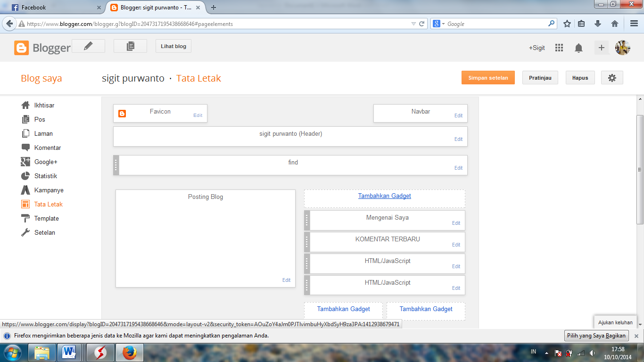The width and height of the screenshot is (644, 362).
Task: Open the Ikhtisar menu item
Action: pyautogui.click(x=44, y=105)
